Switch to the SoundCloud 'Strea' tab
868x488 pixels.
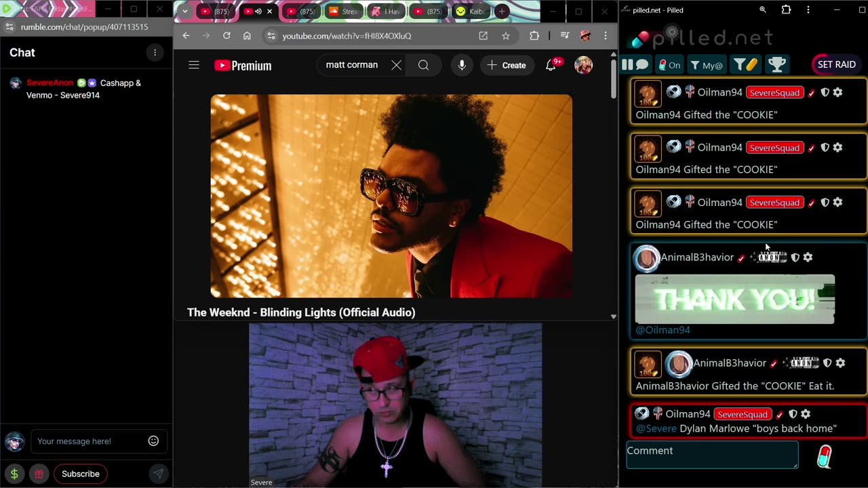pos(344,12)
